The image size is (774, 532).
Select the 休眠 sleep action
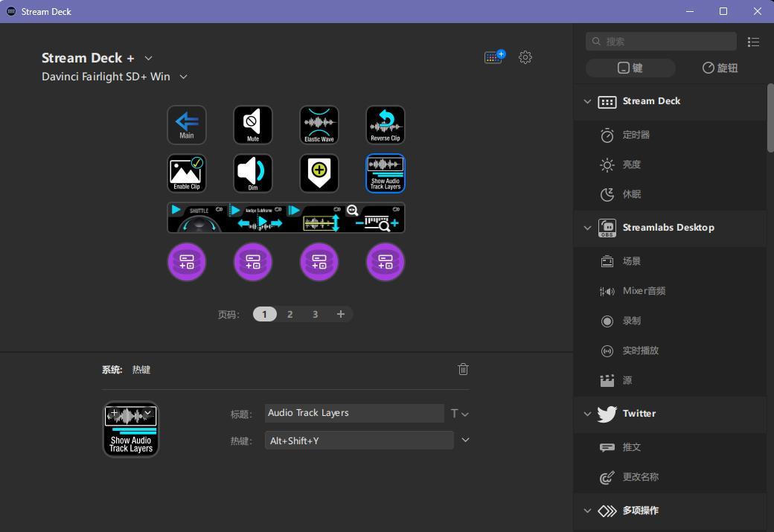(671, 194)
